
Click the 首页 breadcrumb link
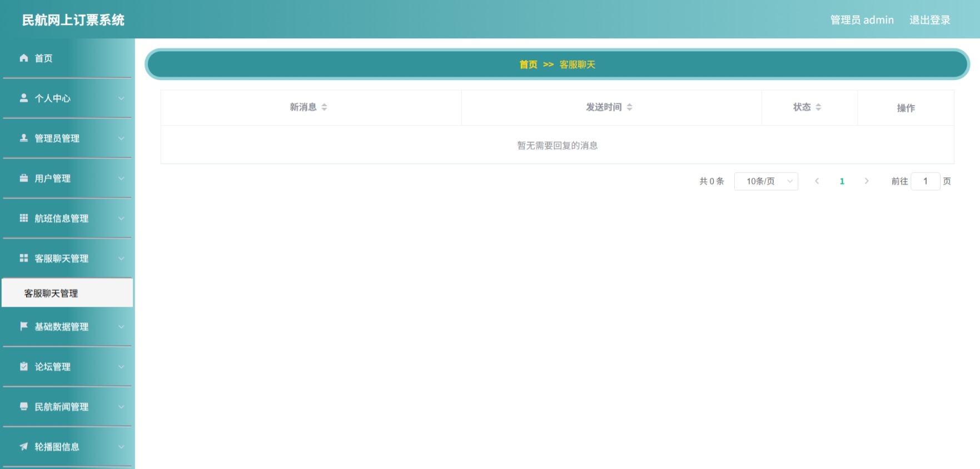point(529,64)
